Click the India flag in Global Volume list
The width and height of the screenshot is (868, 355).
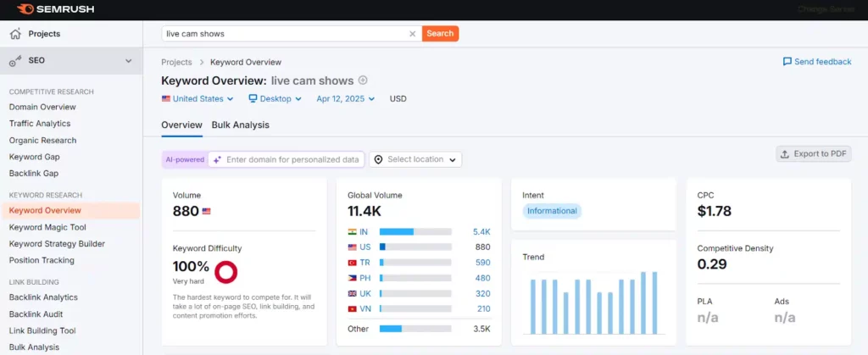(352, 231)
